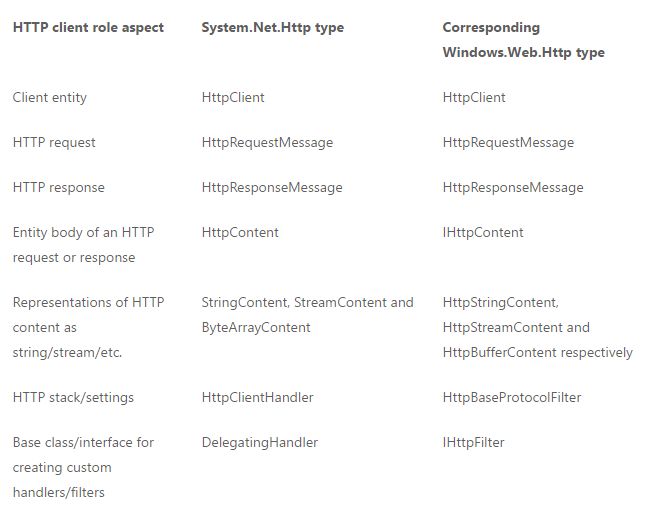Click the Corresponding Windows.Web.Http type header
The height and width of the screenshot is (514, 650).
pyautogui.click(x=524, y=40)
